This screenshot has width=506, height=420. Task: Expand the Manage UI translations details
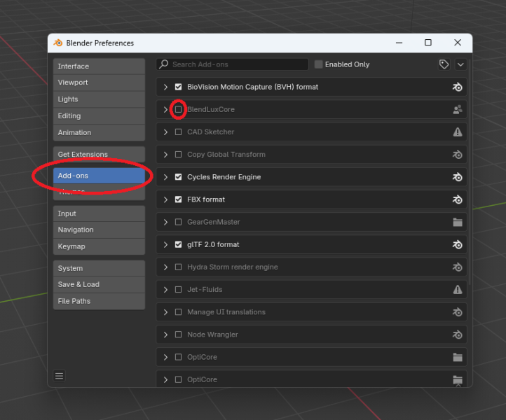(165, 312)
